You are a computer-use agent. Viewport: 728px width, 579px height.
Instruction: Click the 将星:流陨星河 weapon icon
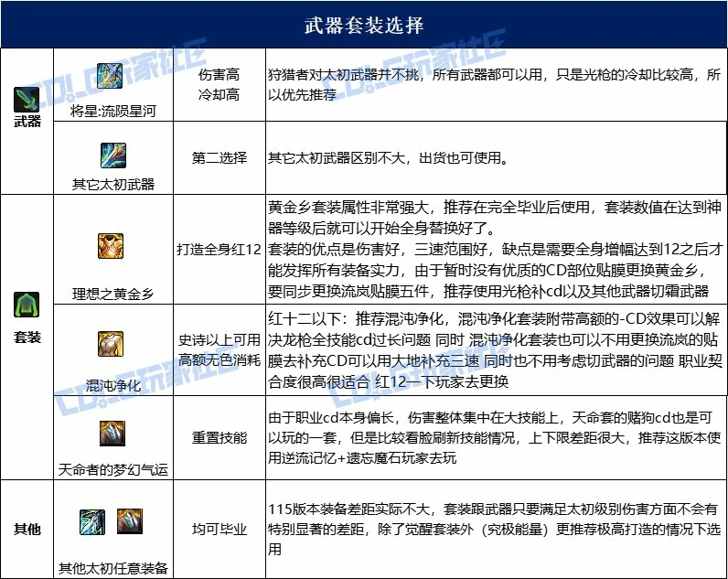click(110, 76)
